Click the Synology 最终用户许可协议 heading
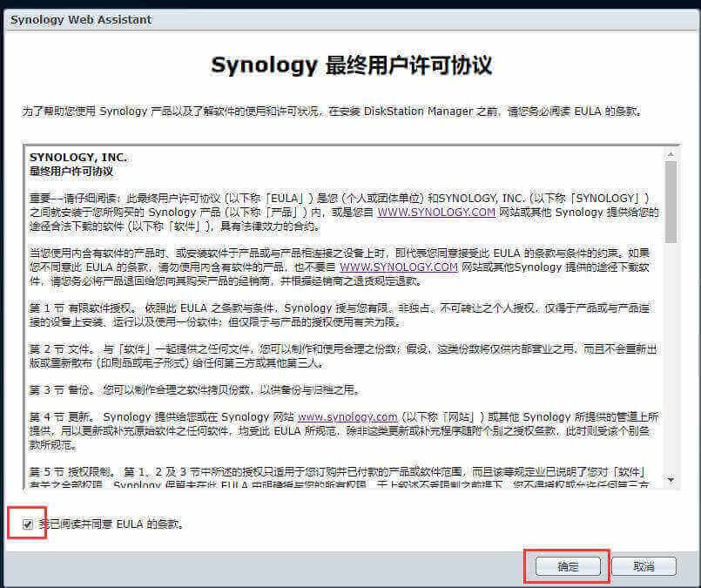Image resolution: width=701 pixels, height=588 pixels. click(x=351, y=65)
